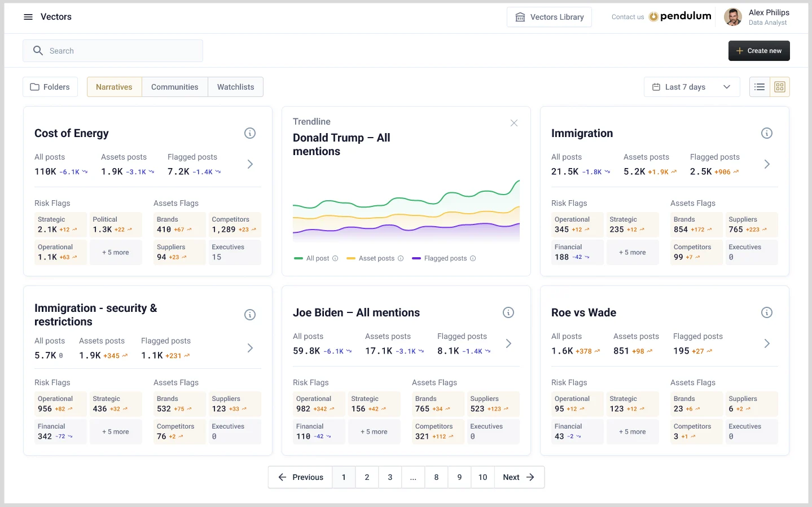Click the info icon on Cost of Energy card
The height and width of the screenshot is (507, 812).
(250, 133)
